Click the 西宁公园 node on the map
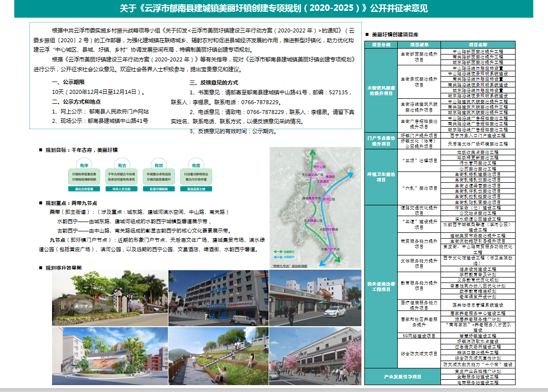The image size is (548, 392). tap(319, 166)
